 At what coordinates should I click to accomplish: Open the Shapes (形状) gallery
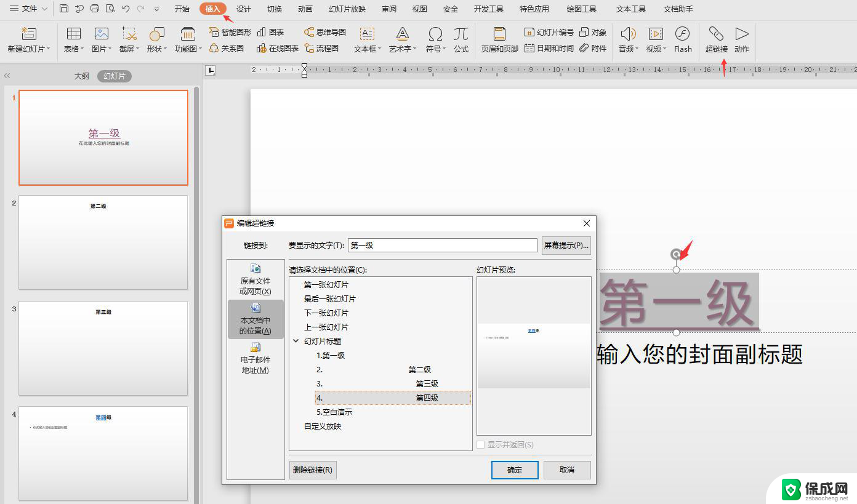click(x=156, y=40)
